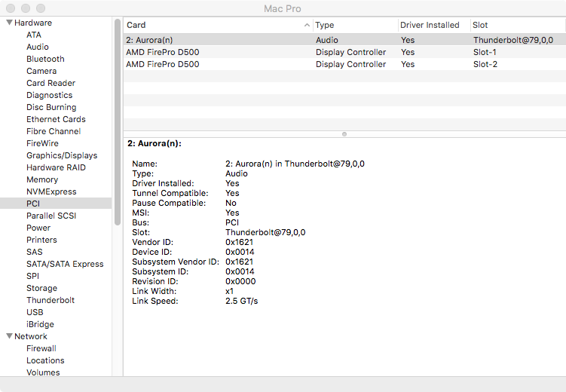The image size is (566, 392).
Task: Select Locations under Network
Action: pyautogui.click(x=45, y=360)
